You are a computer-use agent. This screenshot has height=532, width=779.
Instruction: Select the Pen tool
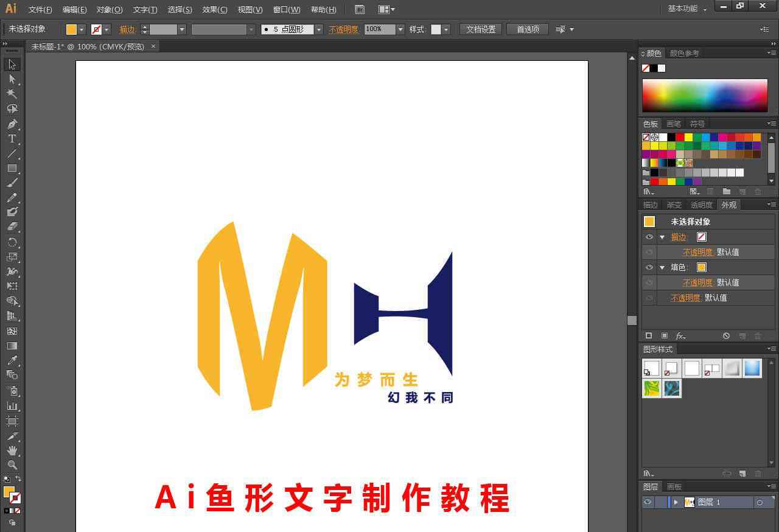[12, 124]
